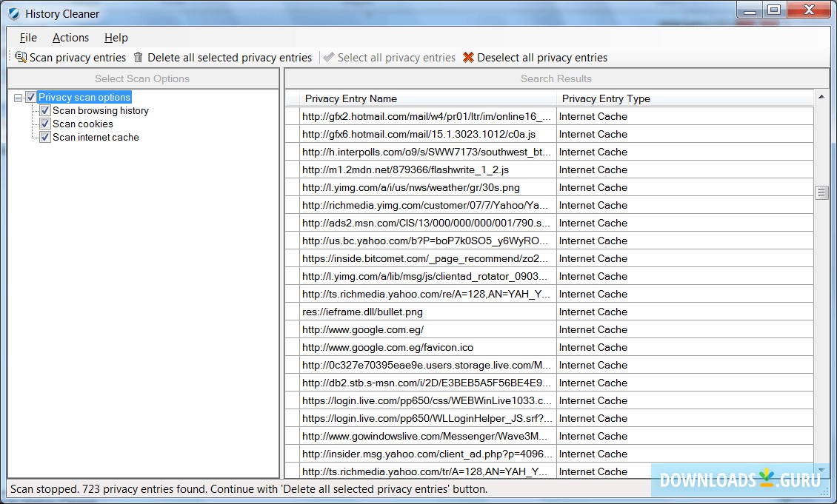The width and height of the screenshot is (837, 504).
Task: Click the Delete all selected privacy entries trash icon
Action: tap(138, 57)
